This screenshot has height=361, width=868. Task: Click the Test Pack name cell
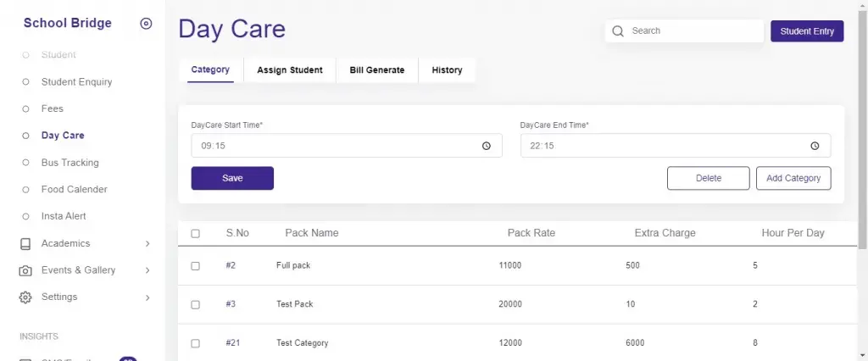[x=294, y=304]
